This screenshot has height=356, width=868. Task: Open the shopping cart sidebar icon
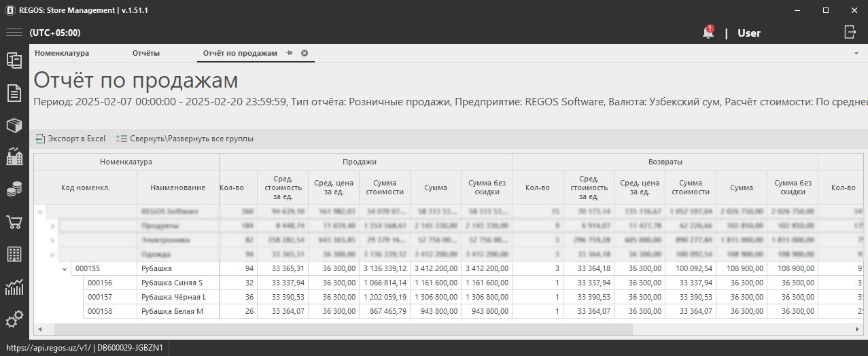tap(14, 222)
